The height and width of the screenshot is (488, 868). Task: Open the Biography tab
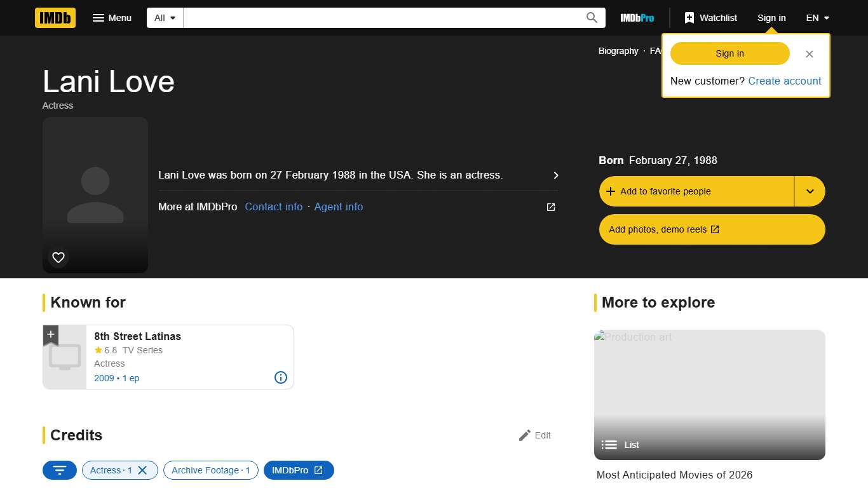point(618,51)
